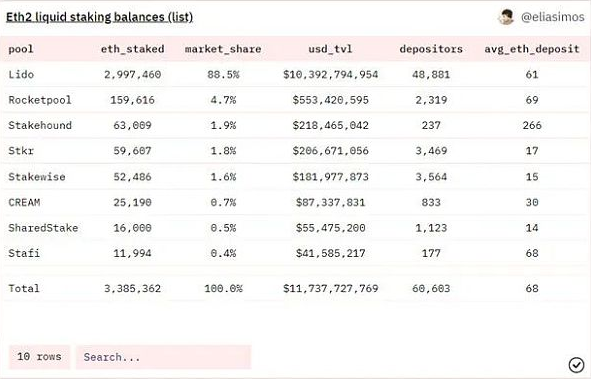Sort by the usd_tvl column header
This screenshot has height=379, width=591.
[x=331, y=49]
